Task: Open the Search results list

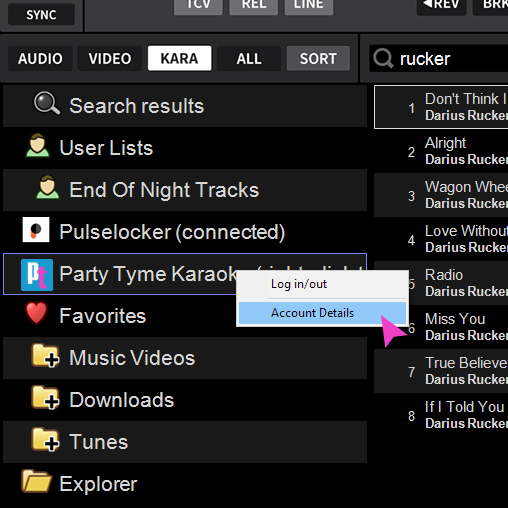Action: click(x=185, y=106)
